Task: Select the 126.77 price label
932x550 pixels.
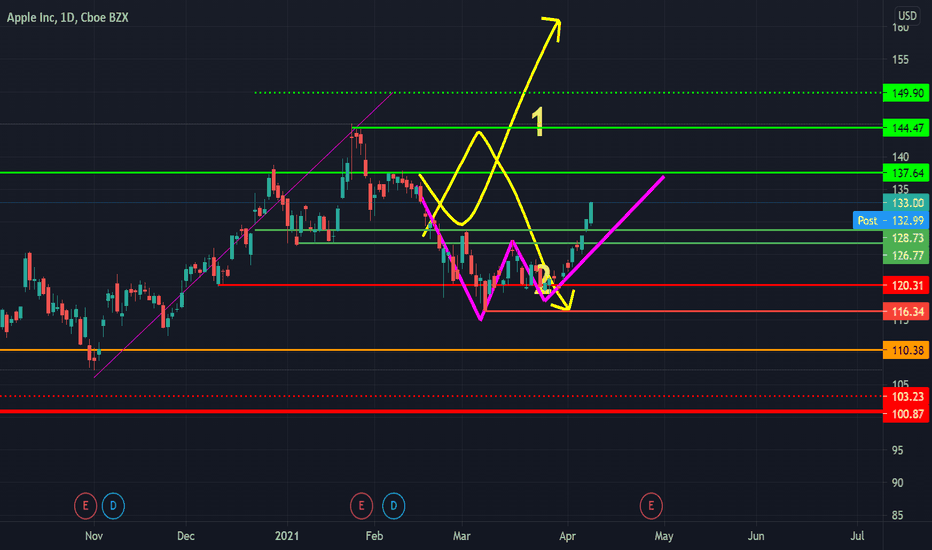Action: [906, 256]
